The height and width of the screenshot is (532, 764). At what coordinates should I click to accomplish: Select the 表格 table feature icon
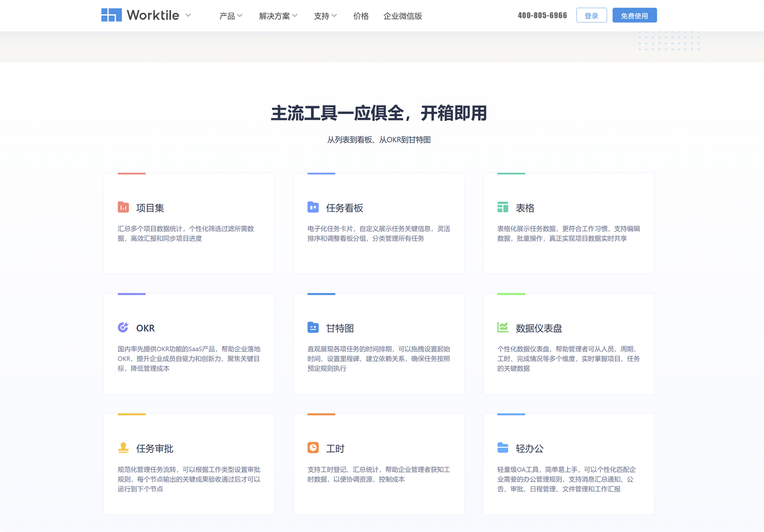(x=503, y=207)
